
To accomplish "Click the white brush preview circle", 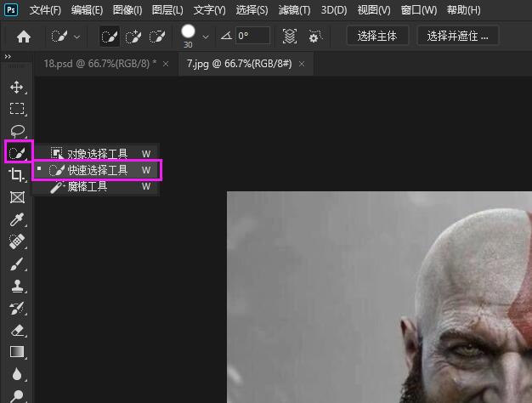I will [188, 32].
